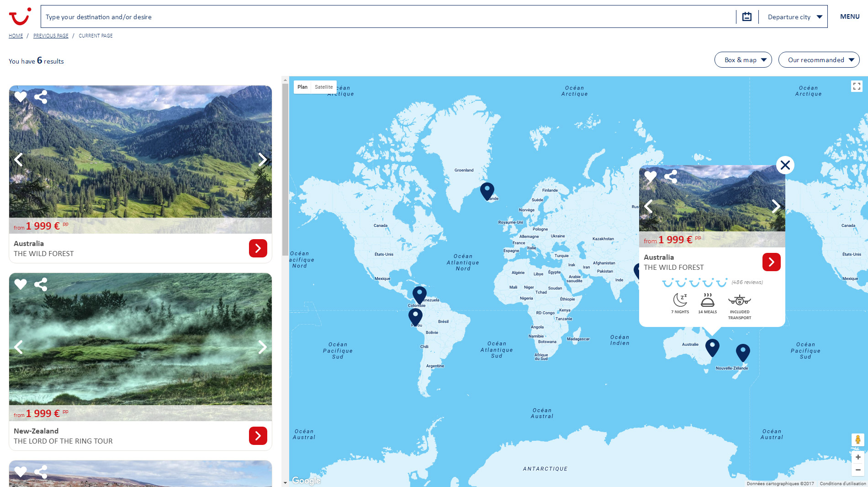
Task: Click the Street View pegman icon
Action: tap(857, 439)
